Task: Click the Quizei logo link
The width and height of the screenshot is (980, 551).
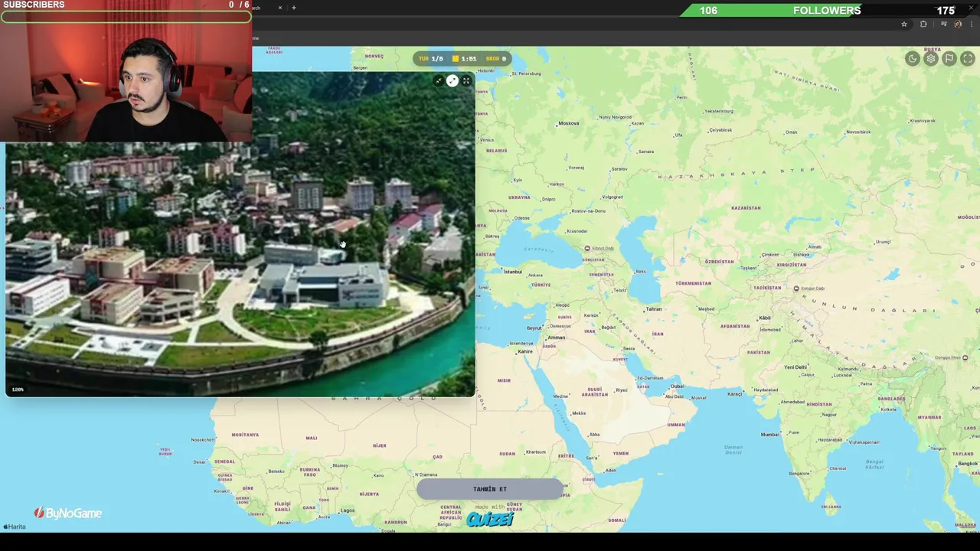Action: tap(490, 520)
